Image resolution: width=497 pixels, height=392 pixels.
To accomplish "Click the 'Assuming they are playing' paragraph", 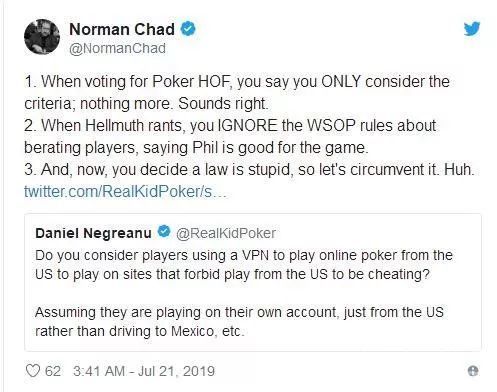I will pyautogui.click(x=239, y=322).
